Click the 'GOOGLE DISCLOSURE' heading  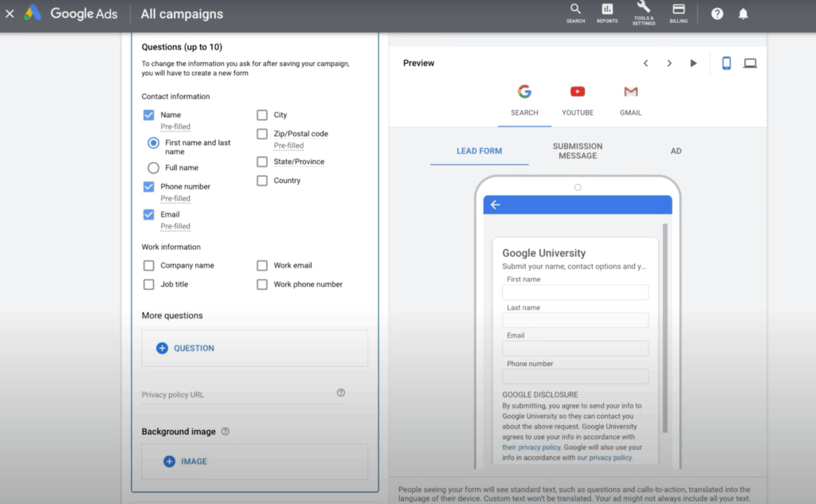pos(540,395)
